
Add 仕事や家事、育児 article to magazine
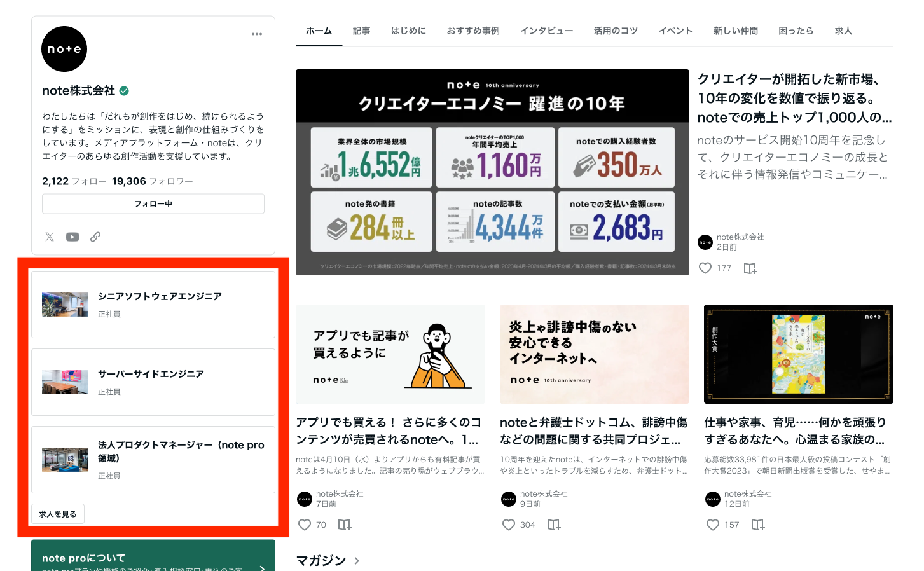(x=758, y=525)
